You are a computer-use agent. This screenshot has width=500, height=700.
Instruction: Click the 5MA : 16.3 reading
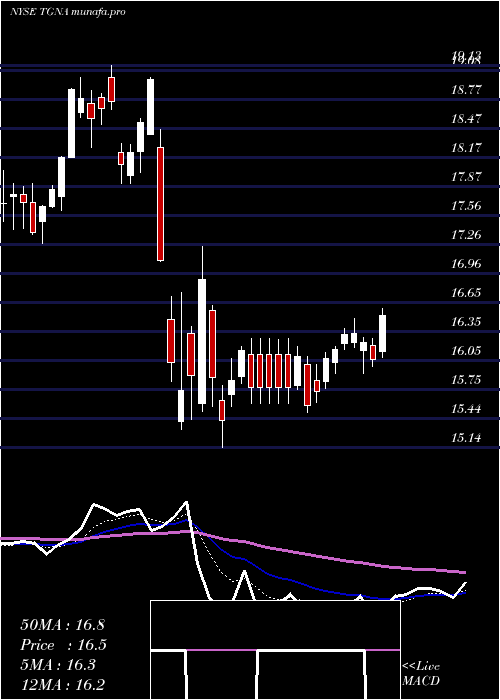[x=58, y=665]
